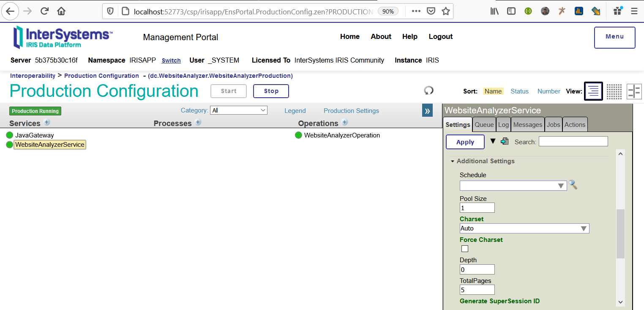The width and height of the screenshot is (644, 310).
Task: Select the JavaGateway service
Action: point(35,135)
